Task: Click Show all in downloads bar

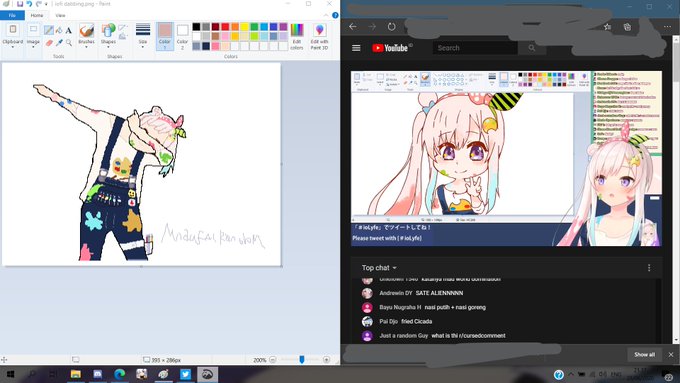Action: pyautogui.click(x=644, y=354)
